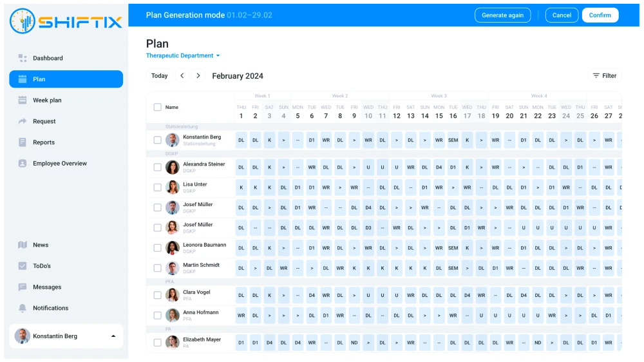Click Konstantin Berg's SEM shift on 16
Screen dimensions: 644x362
[453, 140]
